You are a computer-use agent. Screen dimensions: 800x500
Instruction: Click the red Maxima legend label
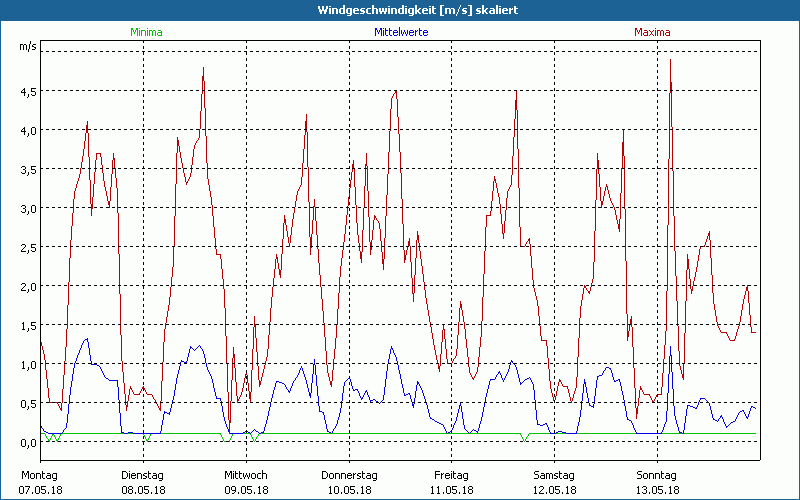tap(652, 32)
